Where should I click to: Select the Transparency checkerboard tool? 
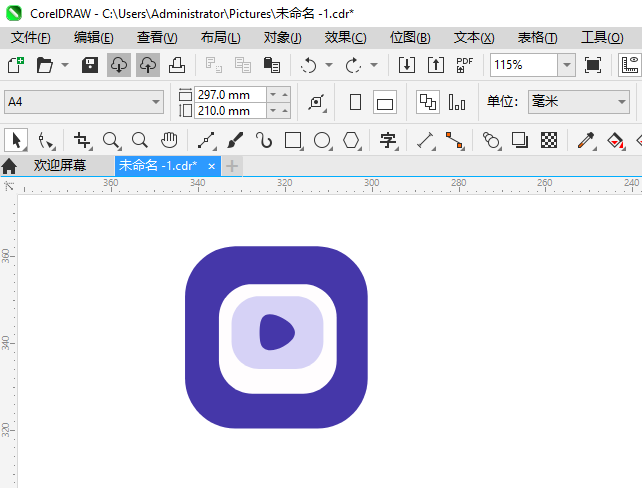tap(549, 140)
